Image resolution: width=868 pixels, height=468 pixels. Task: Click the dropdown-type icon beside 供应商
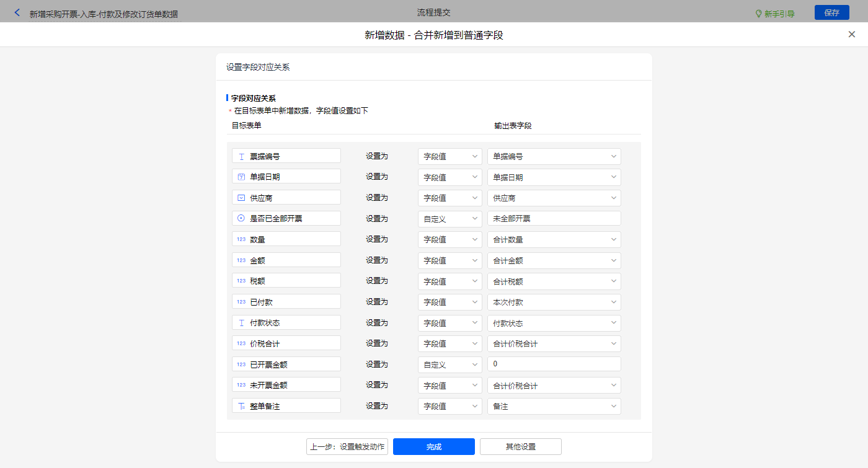[241, 198]
